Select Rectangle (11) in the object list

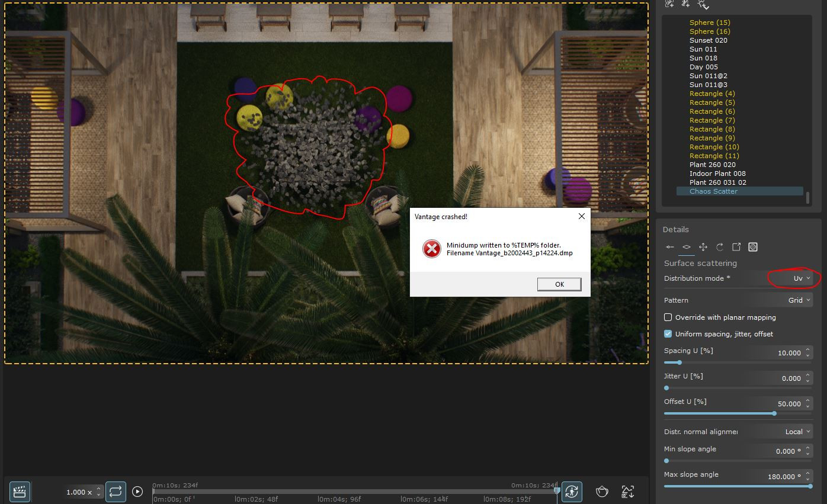click(714, 156)
